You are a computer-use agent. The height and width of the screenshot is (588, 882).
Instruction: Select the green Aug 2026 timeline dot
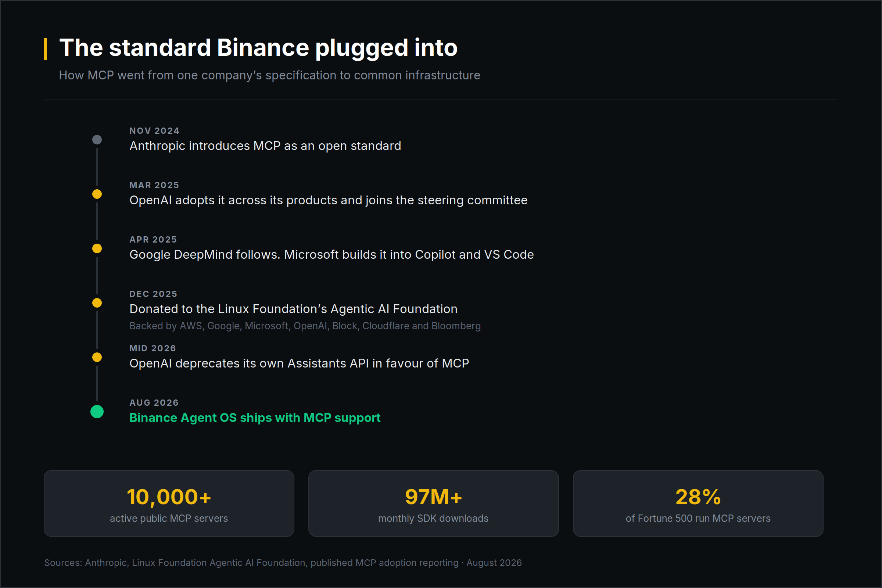point(97,412)
